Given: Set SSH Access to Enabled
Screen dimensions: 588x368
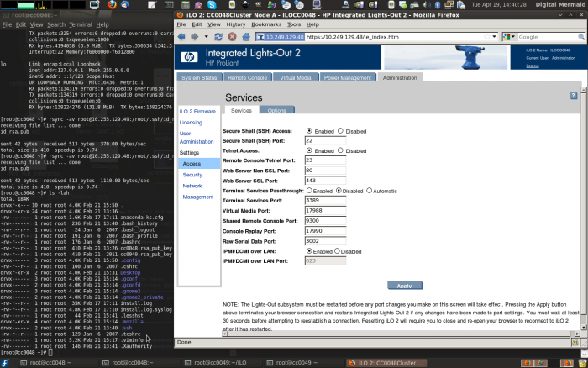Looking at the screenshot, I should click(x=309, y=131).
